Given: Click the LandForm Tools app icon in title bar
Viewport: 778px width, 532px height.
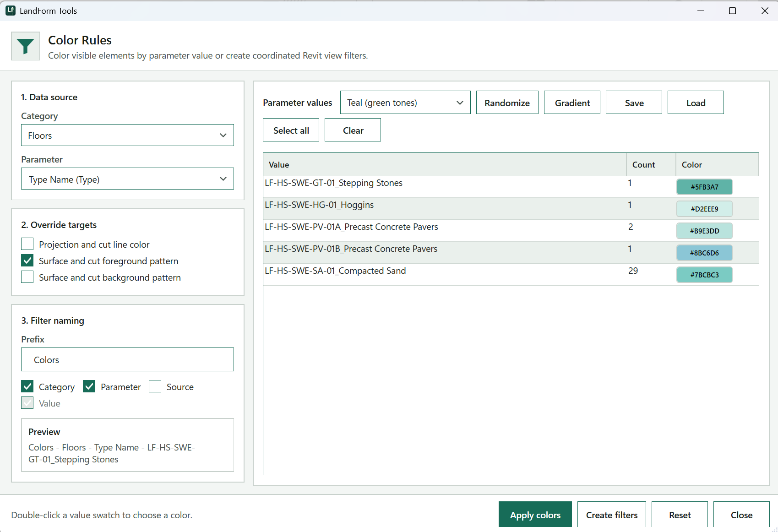Looking at the screenshot, I should click(x=11, y=11).
